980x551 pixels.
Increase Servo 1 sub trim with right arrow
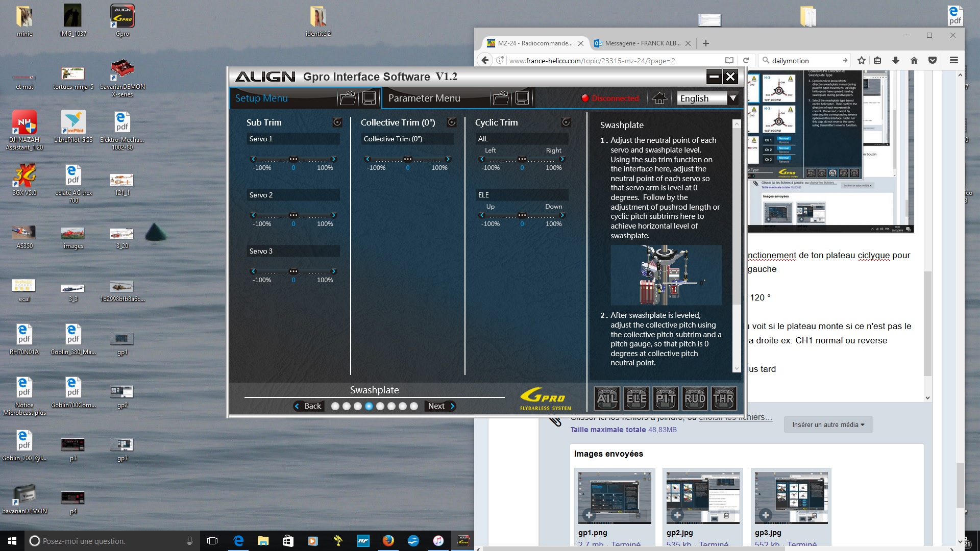[x=334, y=159]
